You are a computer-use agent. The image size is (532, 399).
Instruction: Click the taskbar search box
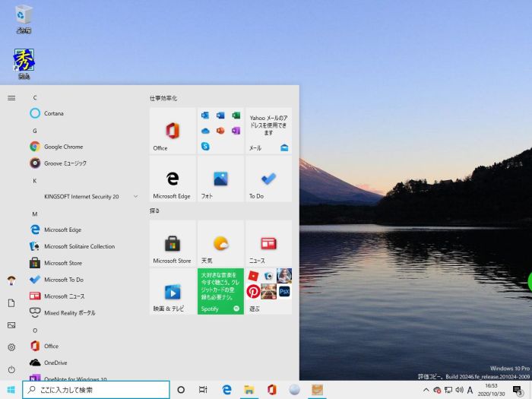(95, 390)
